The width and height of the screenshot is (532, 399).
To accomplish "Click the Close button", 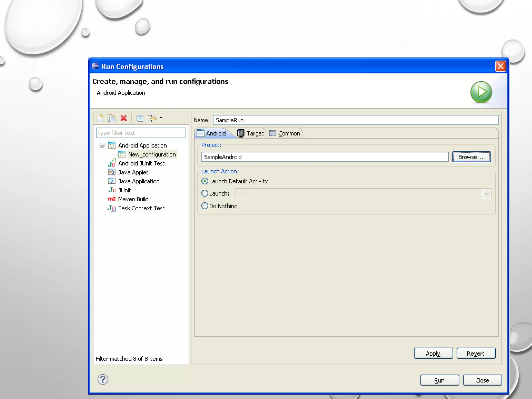I will point(482,380).
